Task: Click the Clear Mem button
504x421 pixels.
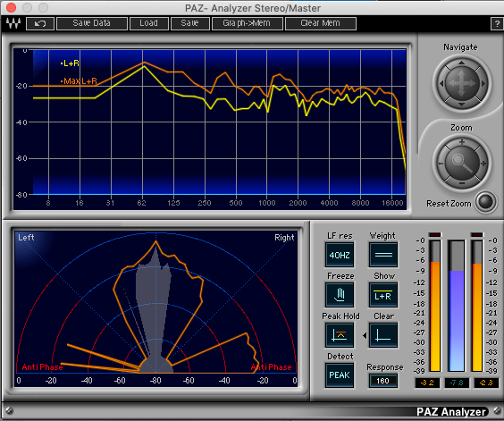Action: (x=321, y=23)
